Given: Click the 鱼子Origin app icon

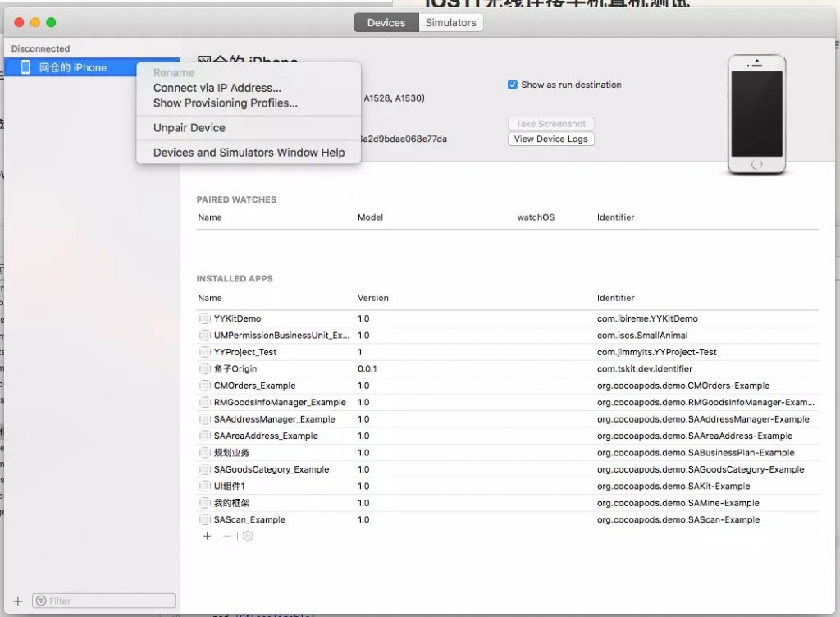Looking at the screenshot, I should [x=204, y=368].
